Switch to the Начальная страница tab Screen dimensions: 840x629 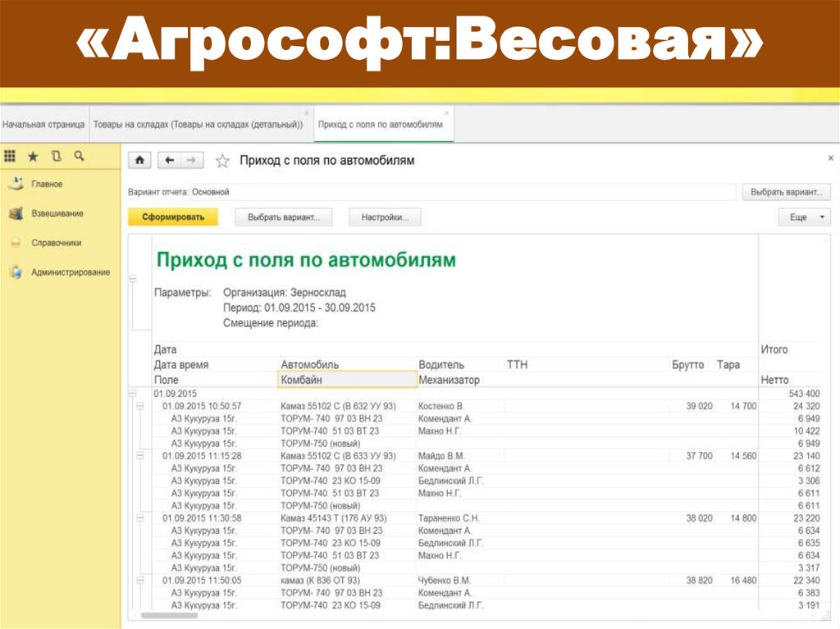coord(43,125)
